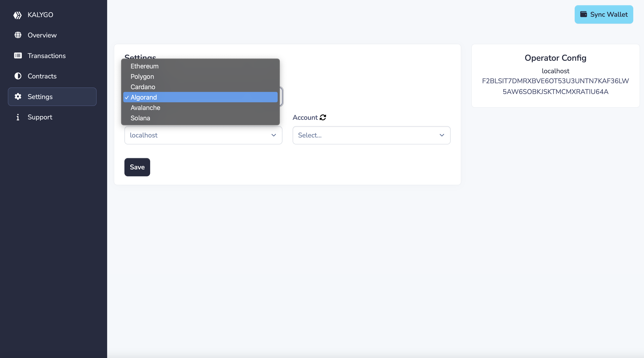Click the Account dropdown chevron arrow
The height and width of the screenshot is (358, 644).
(442, 135)
